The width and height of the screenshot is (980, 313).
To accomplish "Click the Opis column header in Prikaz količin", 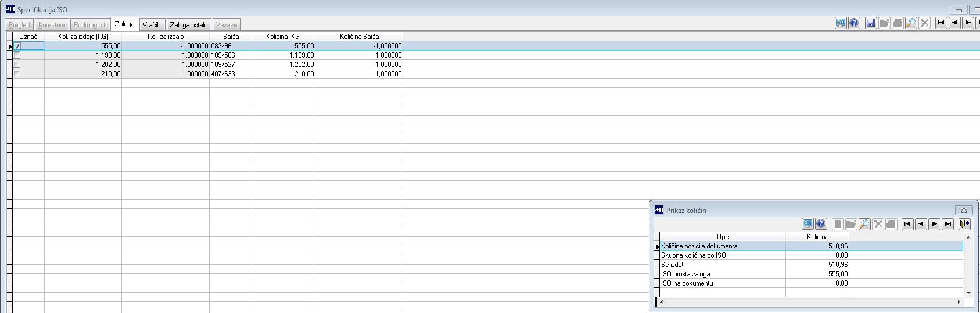I will [x=723, y=237].
